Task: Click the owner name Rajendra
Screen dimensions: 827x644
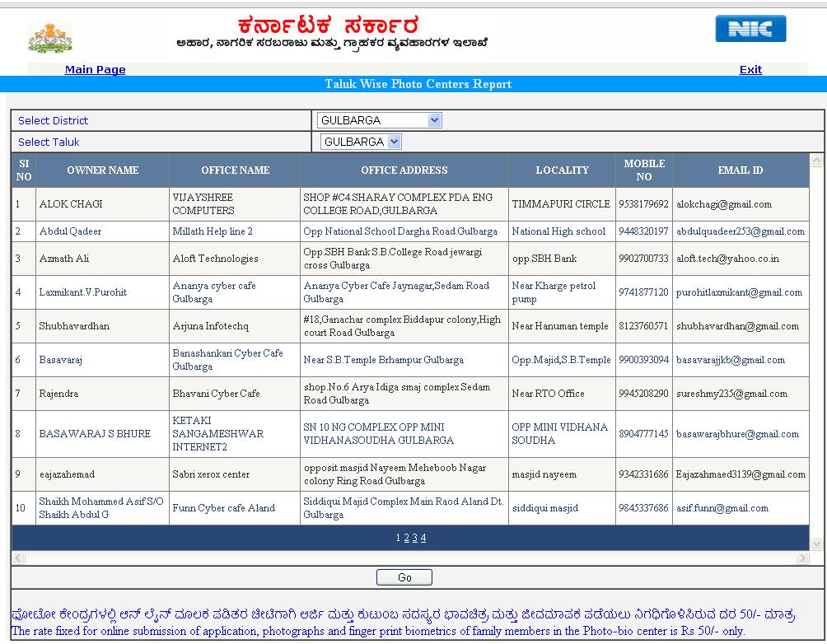Action: (58, 394)
